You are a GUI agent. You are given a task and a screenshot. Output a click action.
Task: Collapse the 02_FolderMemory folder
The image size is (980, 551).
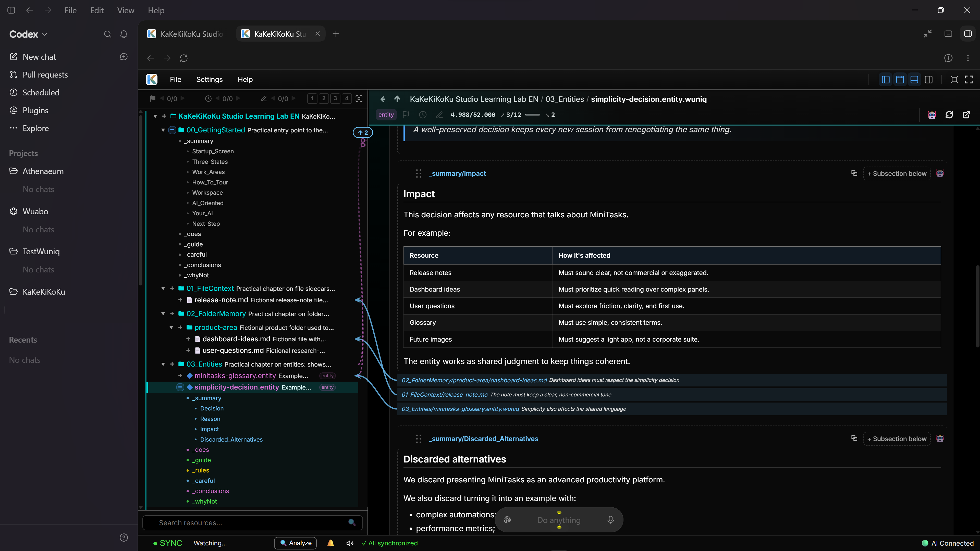coord(163,314)
